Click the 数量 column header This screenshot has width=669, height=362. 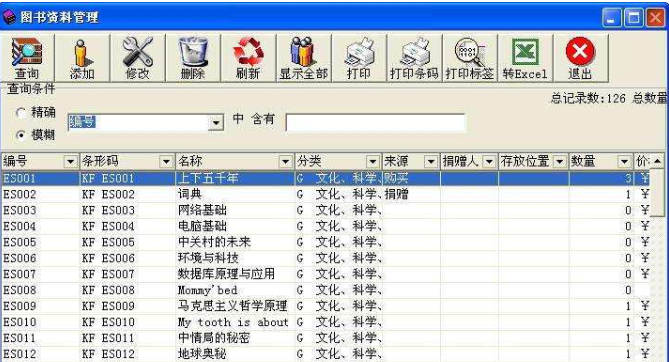(x=601, y=162)
